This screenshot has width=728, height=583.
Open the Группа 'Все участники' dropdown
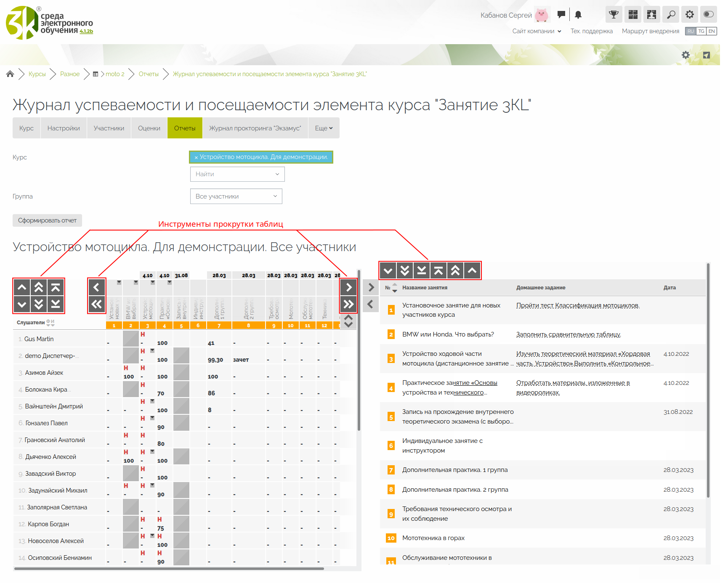[236, 196]
